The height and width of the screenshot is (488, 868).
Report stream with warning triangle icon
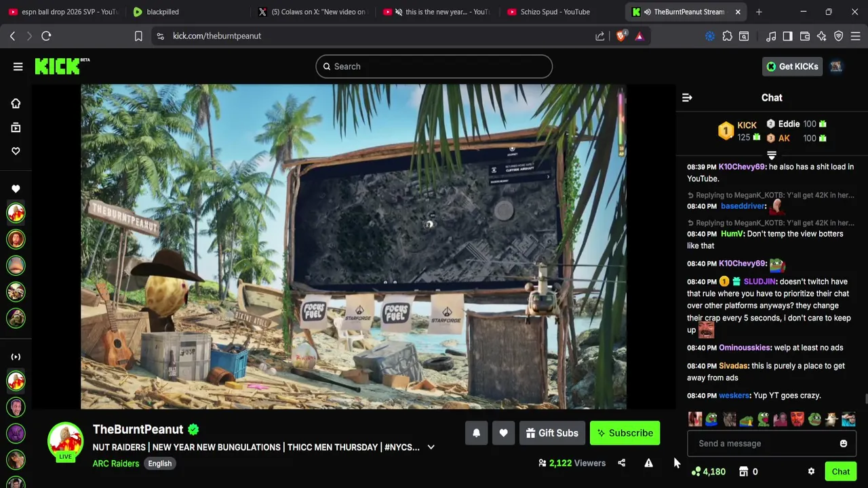click(x=648, y=463)
